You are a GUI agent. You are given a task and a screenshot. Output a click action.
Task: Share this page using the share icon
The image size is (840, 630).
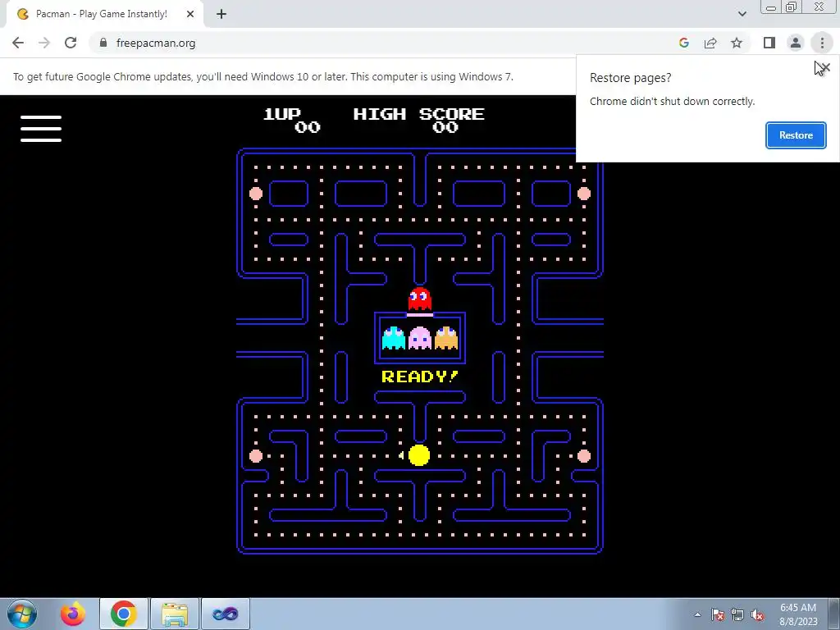click(x=710, y=43)
